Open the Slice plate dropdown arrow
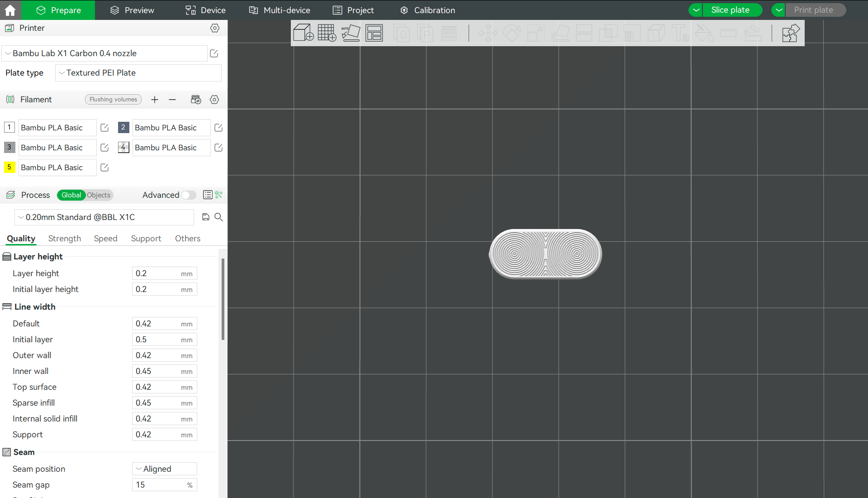Image resolution: width=868 pixels, height=498 pixels. tap(696, 10)
